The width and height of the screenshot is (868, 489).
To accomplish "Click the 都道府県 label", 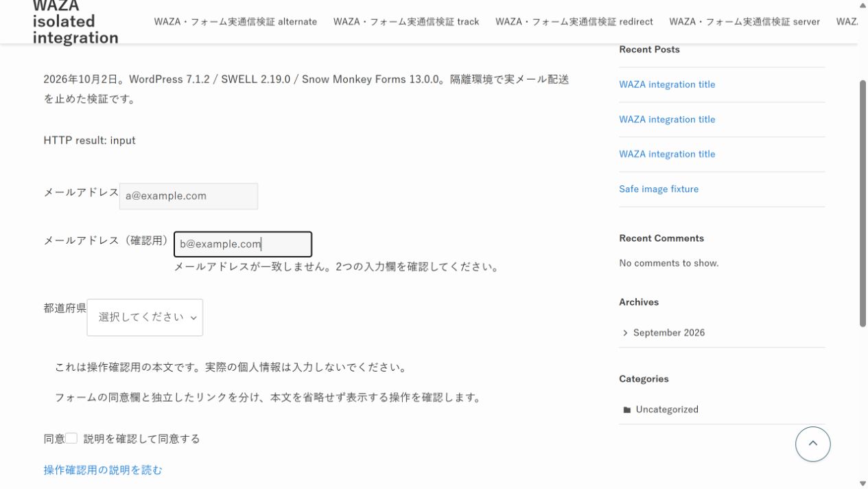I will (64, 308).
